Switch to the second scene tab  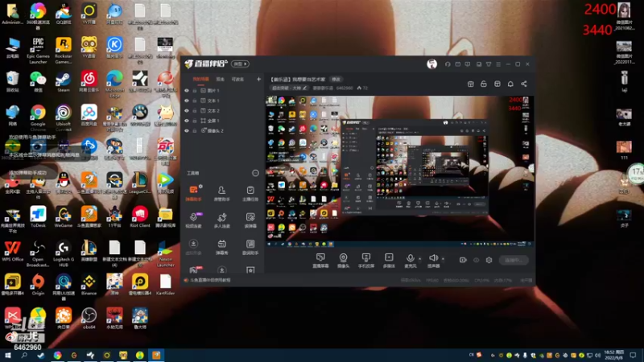tap(220, 79)
